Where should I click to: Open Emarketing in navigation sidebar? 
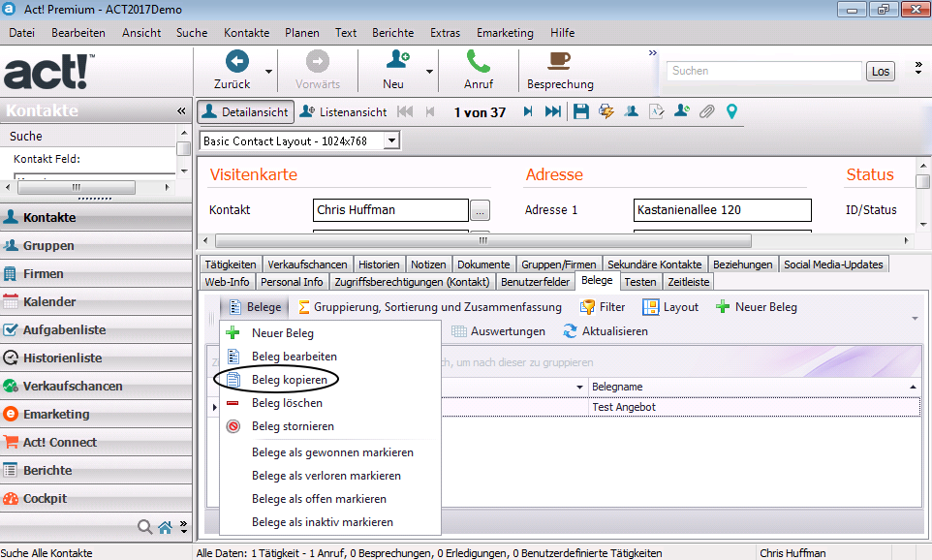click(x=96, y=414)
